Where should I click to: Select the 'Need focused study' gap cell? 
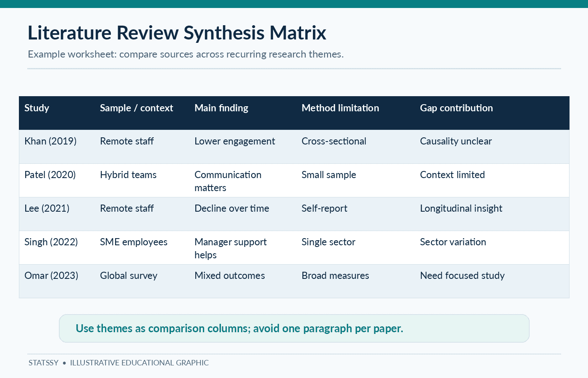462,276
